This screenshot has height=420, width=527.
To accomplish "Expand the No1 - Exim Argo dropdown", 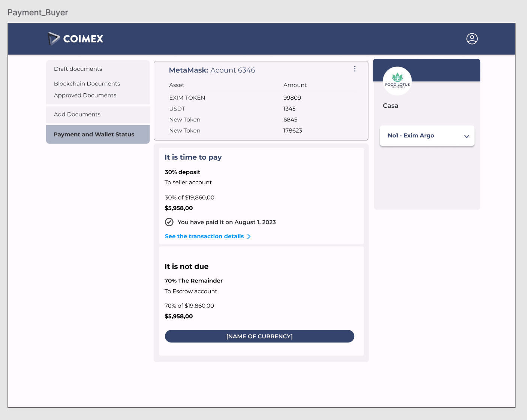I will 427,136.
